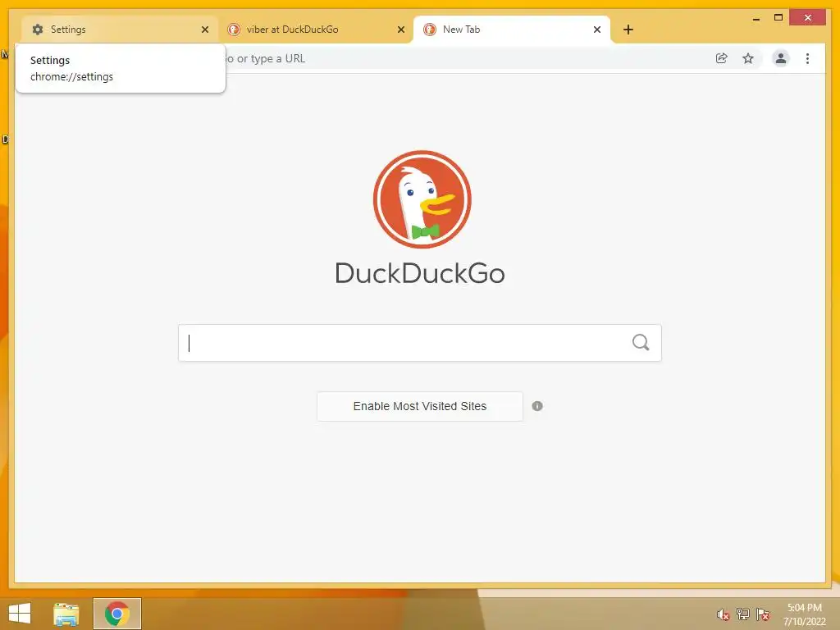This screenshot has width=840, height=630.
Task: Click the DuckDuckGo duck logo
Action: pyautogui.click(x=422, y=199)
